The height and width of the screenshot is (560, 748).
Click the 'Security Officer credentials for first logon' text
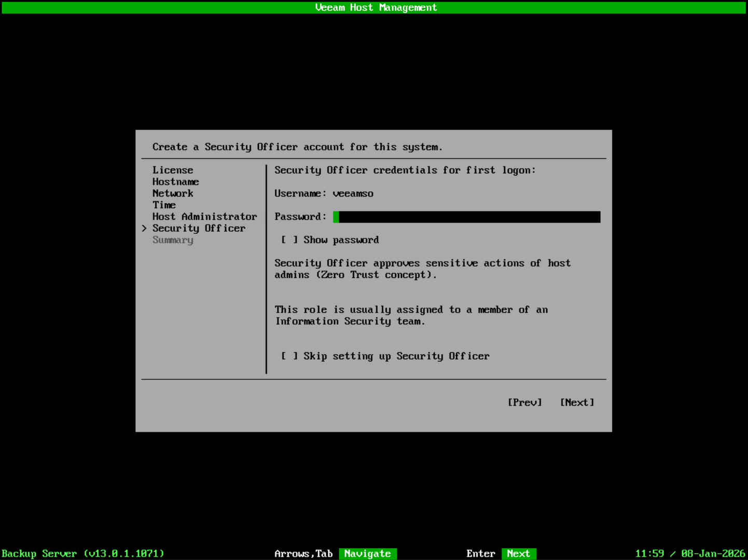click(x=405, y=170)
